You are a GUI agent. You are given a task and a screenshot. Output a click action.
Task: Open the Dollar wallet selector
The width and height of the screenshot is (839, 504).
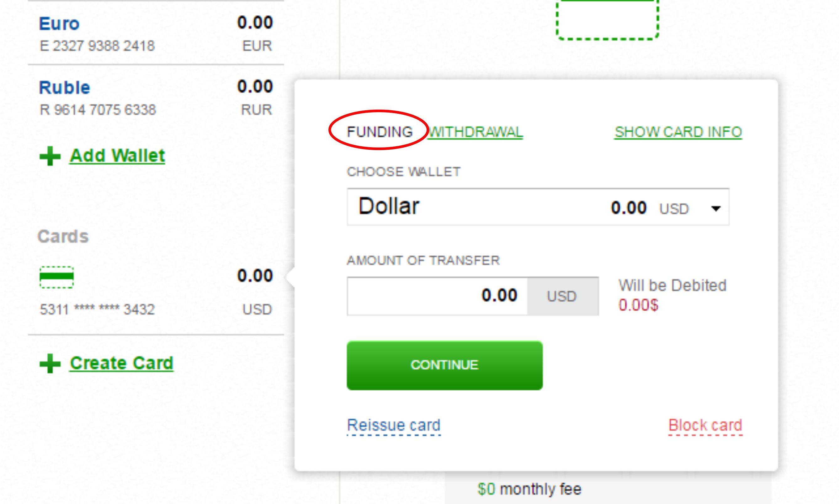[538, 207]
